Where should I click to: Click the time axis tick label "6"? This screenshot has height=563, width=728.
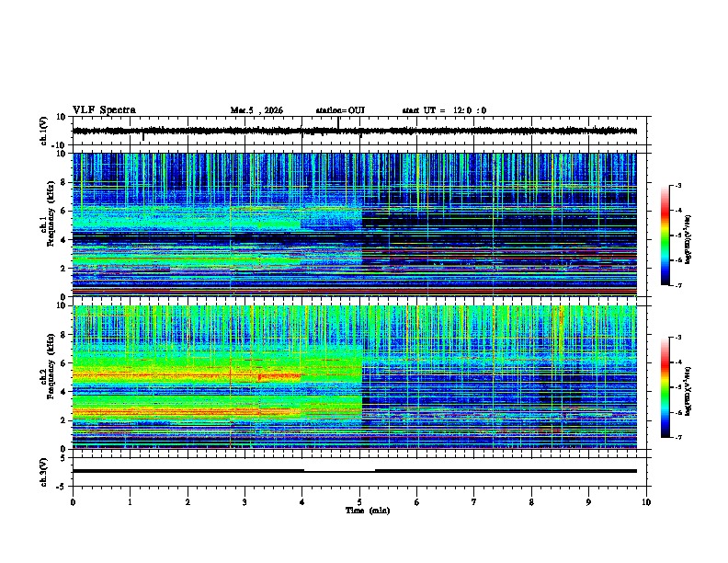pos(417,502)
